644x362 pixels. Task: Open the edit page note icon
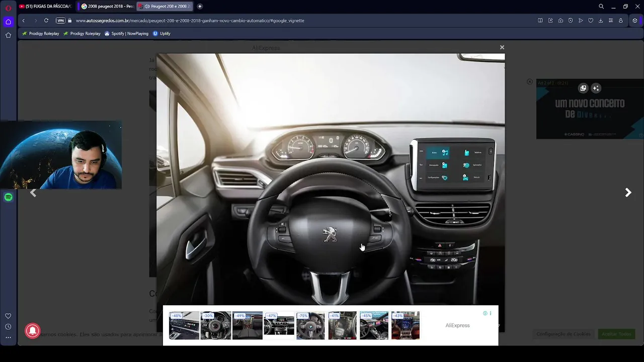point(550,21)
